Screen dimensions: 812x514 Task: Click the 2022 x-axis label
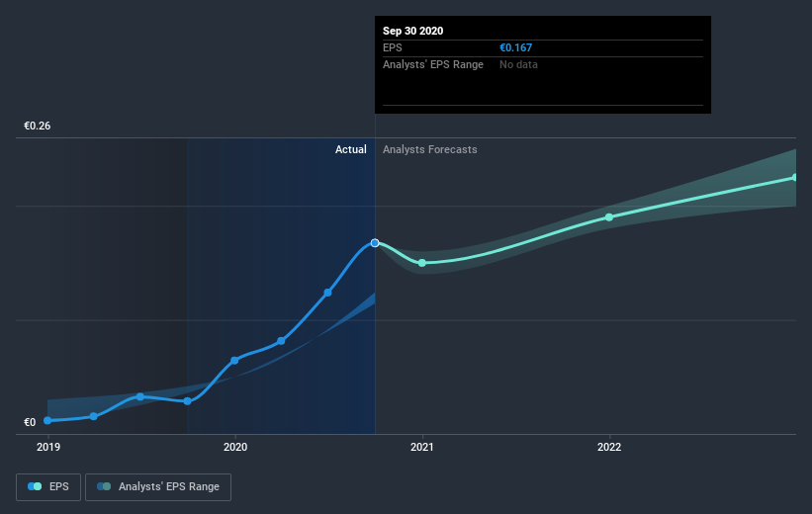pyautogui.click(x=609, y=447)
